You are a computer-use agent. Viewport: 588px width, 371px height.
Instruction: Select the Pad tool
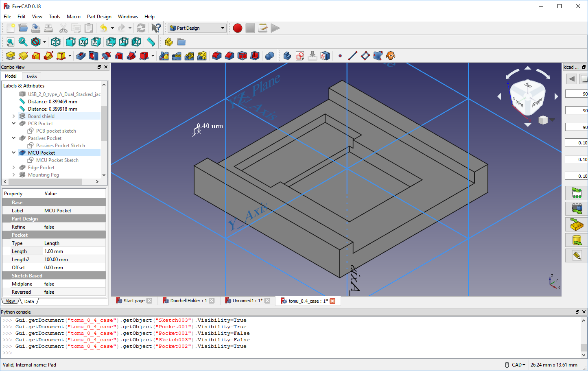[x=10, y=56]
